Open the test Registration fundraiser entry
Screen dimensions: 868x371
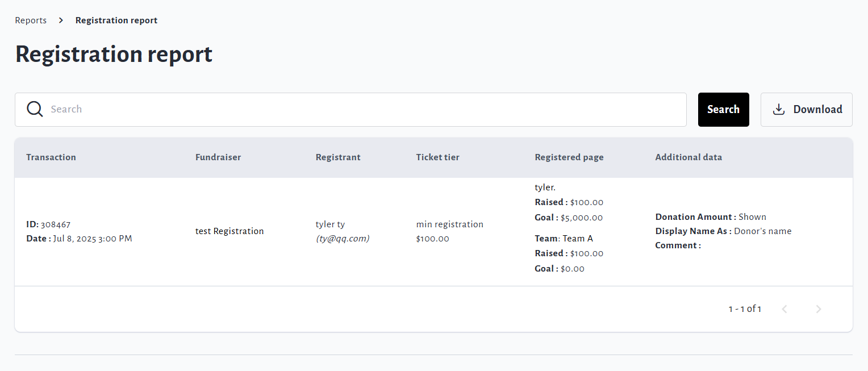[x=229, y=231]
